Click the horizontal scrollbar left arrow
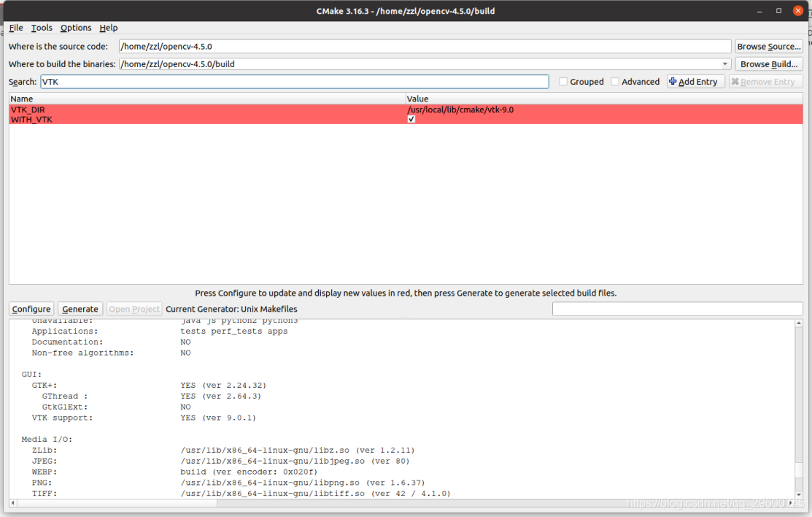The height and width of the screenshot is (517, 812). coord(13,503)
